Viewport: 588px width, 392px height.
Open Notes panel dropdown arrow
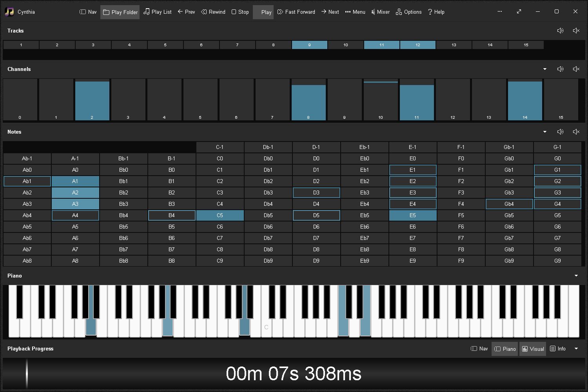[x=545, y=132]
